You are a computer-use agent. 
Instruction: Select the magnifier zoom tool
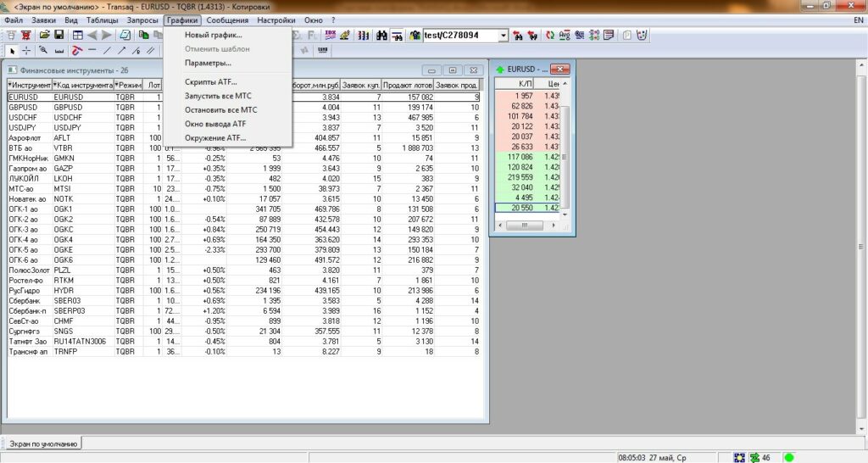pyautogui.click(x=43, y=51)
